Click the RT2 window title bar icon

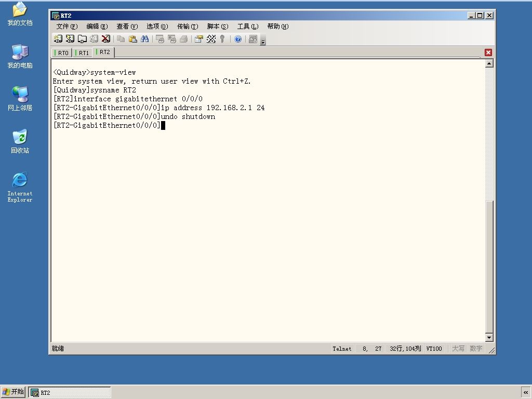point(56,16)
